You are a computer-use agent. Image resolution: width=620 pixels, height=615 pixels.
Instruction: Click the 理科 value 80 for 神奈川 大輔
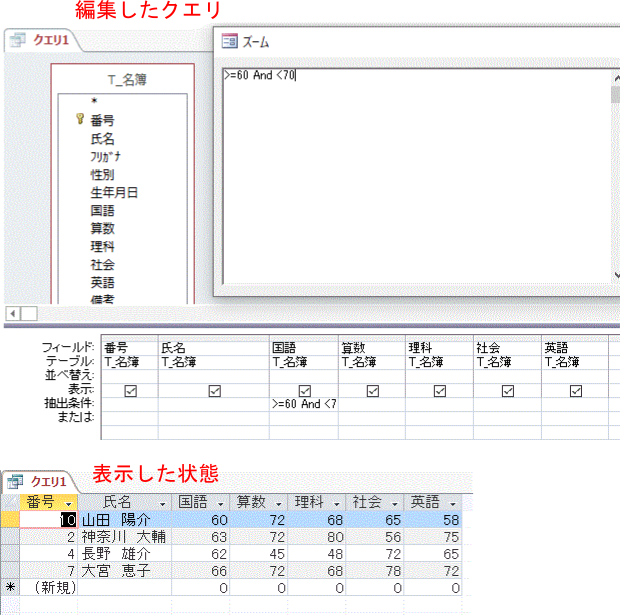pos(316,537)
